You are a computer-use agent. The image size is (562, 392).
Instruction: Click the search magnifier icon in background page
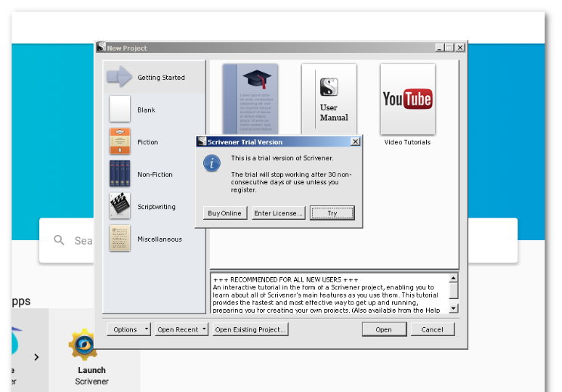59,240
